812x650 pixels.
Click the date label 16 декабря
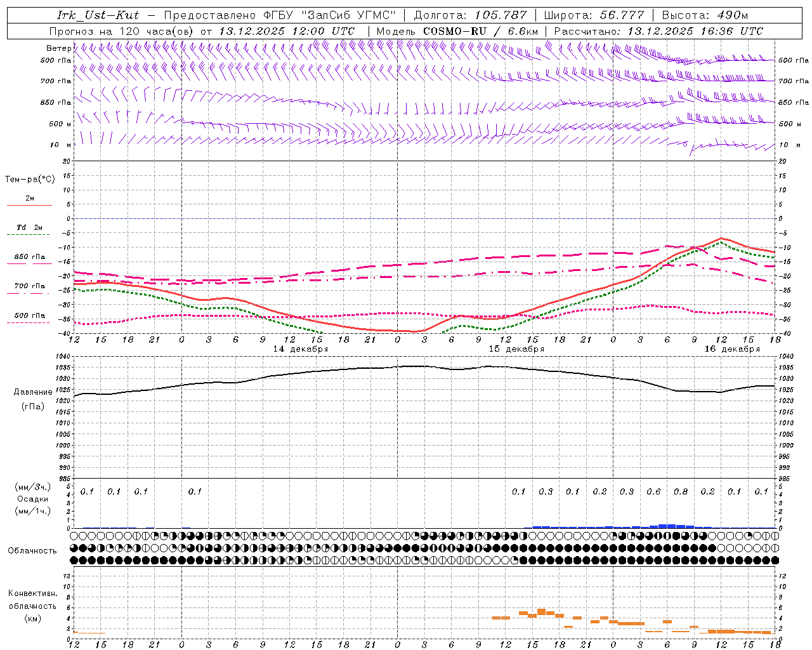point(732,349)
